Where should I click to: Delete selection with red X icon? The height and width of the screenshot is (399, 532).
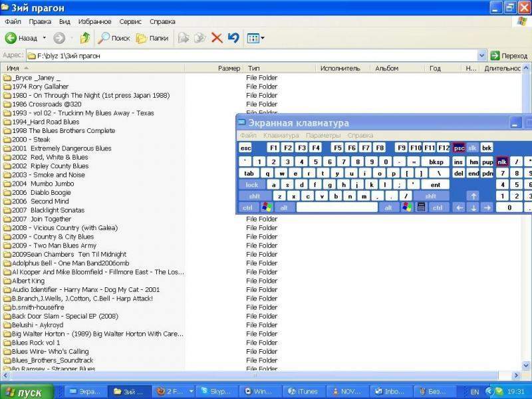(x=217, y=38)
